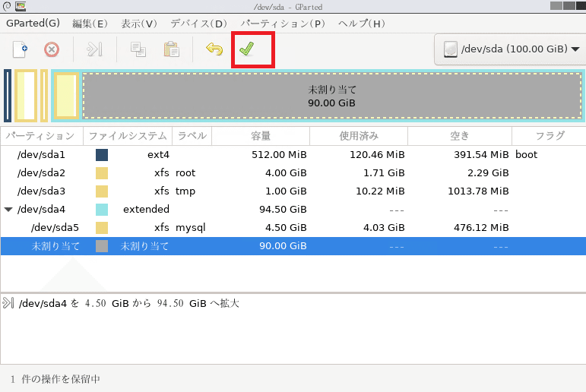
Task: Click the パーティション column header
Action: coord(42,136)
